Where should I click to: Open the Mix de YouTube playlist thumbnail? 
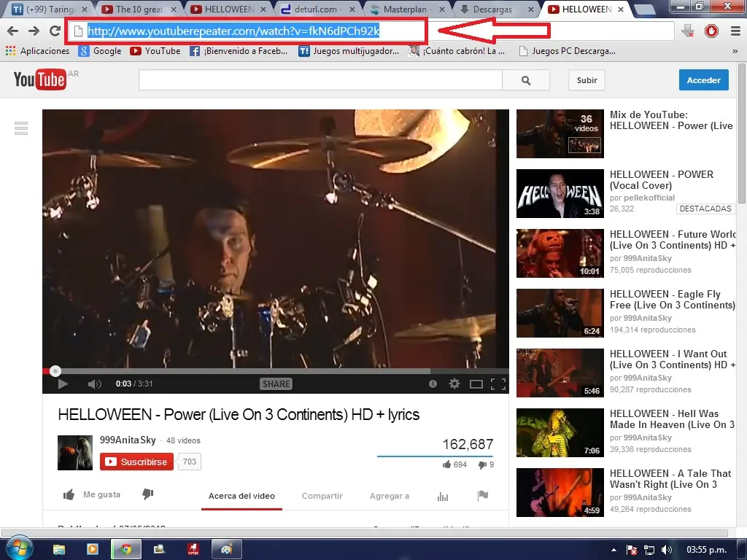560,134
